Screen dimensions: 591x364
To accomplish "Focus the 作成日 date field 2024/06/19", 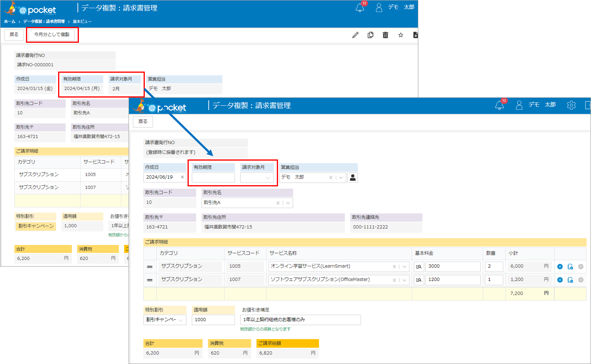I will [x=165, y=177].
